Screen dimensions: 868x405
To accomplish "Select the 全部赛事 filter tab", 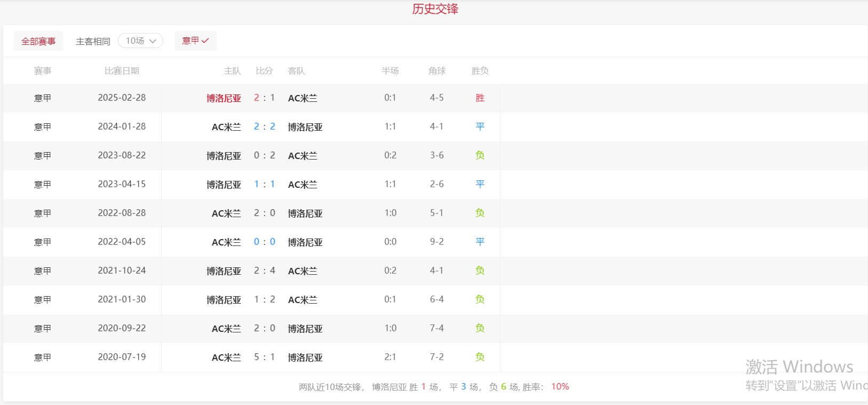I will click(38, 41).
